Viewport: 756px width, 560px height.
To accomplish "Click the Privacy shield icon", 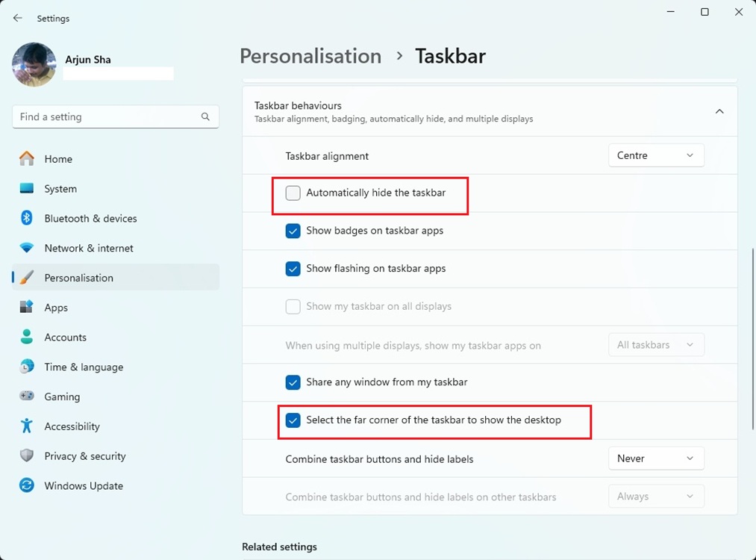I will pos(27,455).
